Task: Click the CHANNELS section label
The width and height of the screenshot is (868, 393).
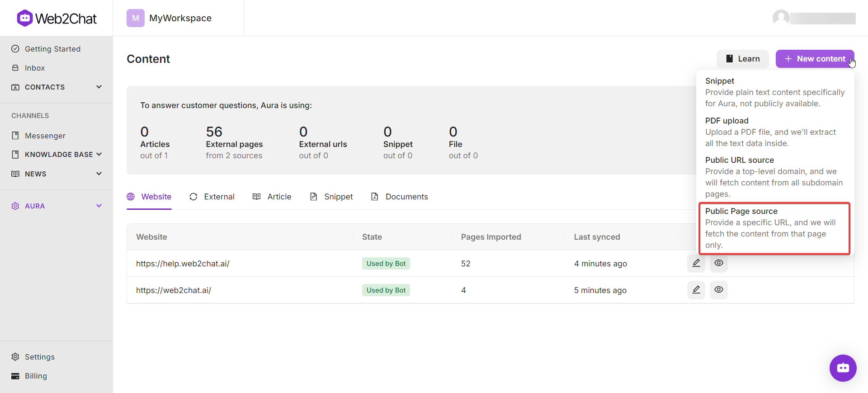Action: pyautogui.click(x=30, y=116)
